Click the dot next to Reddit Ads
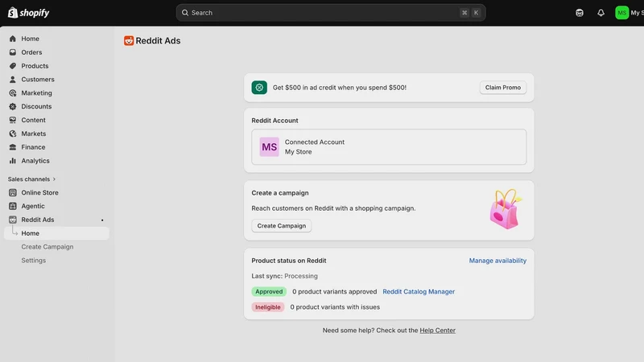The image size is (644, 362). [x=102, y=220]
